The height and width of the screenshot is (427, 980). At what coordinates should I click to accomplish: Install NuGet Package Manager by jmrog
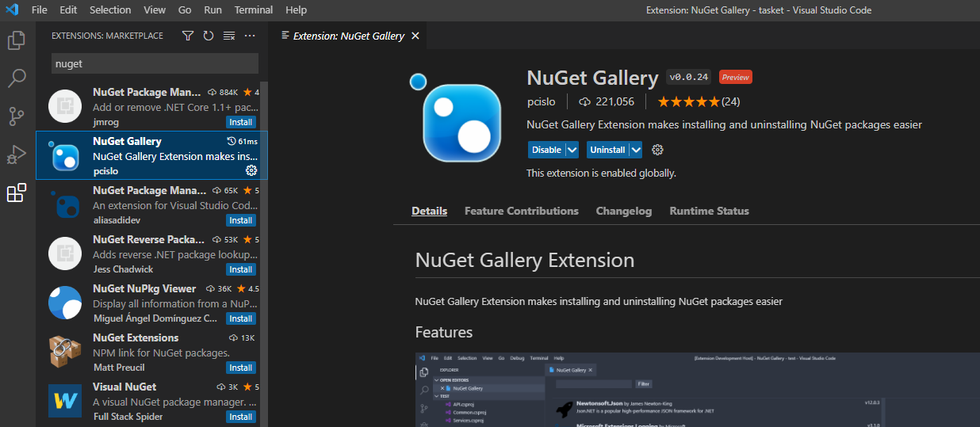click(241, 122)
